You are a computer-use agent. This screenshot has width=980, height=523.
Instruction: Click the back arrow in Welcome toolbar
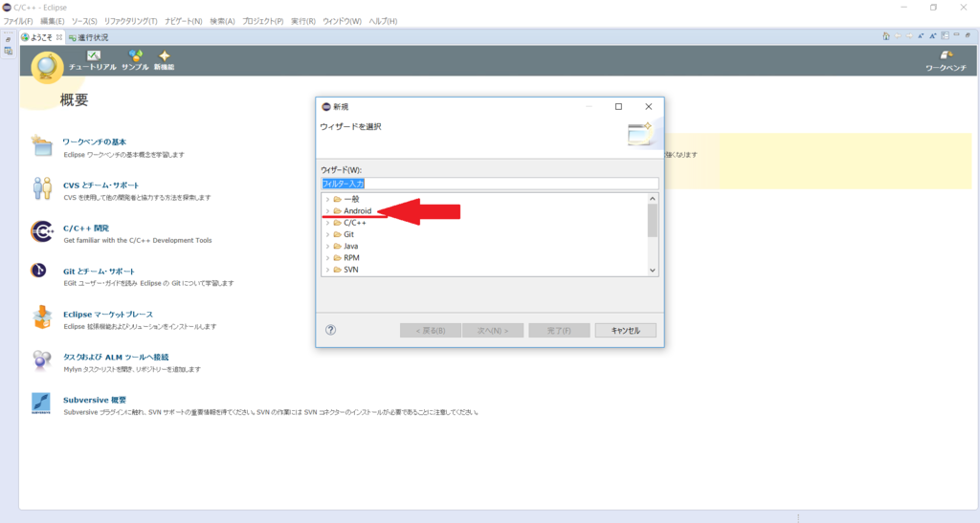898,36
